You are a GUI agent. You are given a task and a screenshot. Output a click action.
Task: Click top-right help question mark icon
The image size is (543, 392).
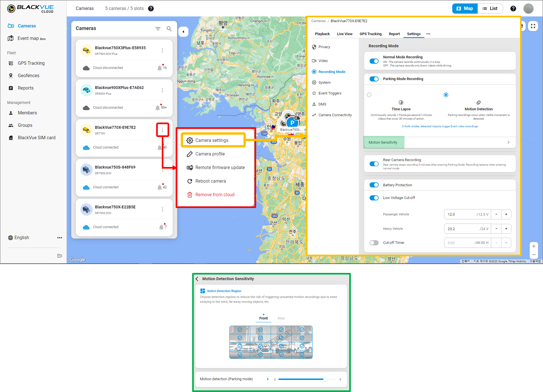[513, 9]
